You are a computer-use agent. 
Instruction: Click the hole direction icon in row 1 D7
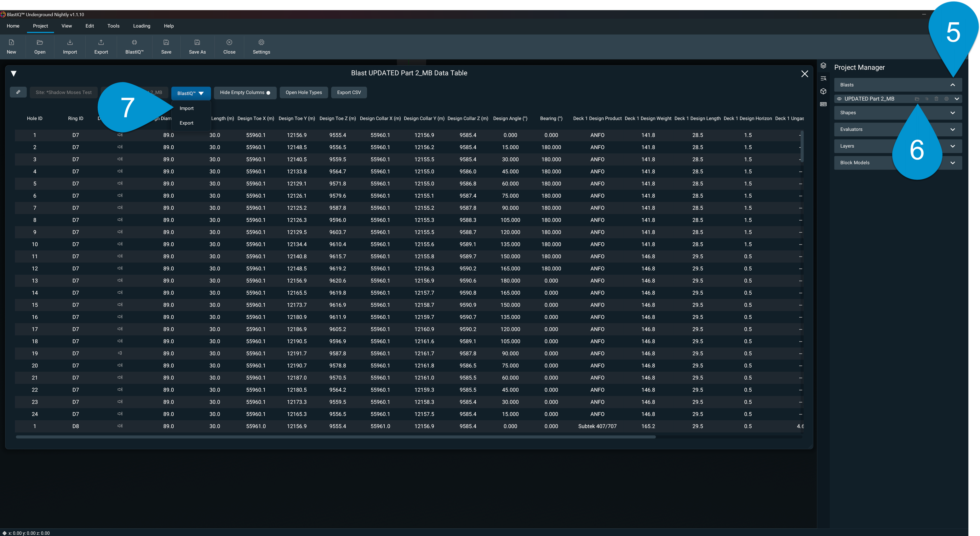(120, 135)
